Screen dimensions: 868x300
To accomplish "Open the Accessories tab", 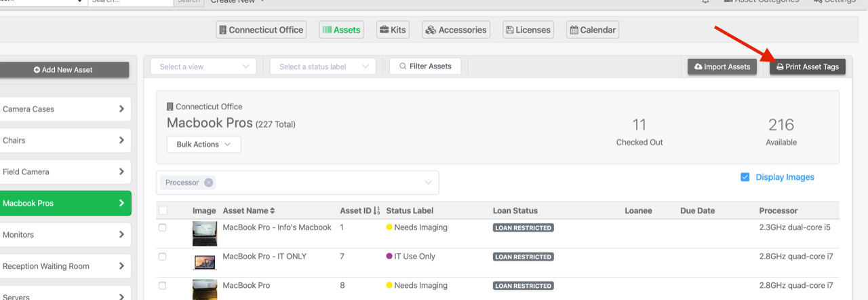I will point(456,30).
